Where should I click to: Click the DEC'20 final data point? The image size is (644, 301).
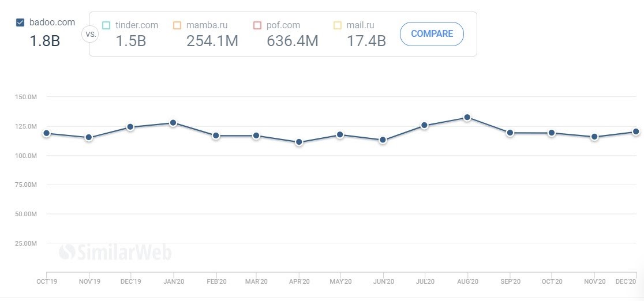click(636, 131)
